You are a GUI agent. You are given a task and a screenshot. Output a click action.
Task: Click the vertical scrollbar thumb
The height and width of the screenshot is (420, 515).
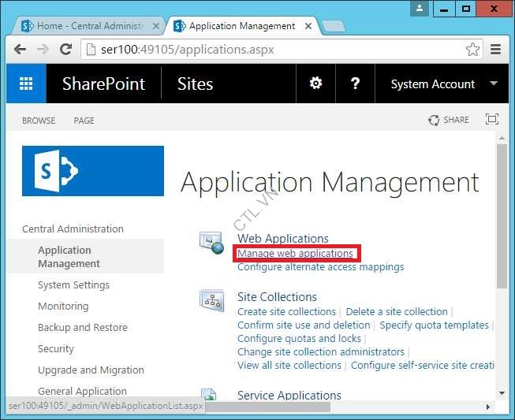(x=502, y=217)
